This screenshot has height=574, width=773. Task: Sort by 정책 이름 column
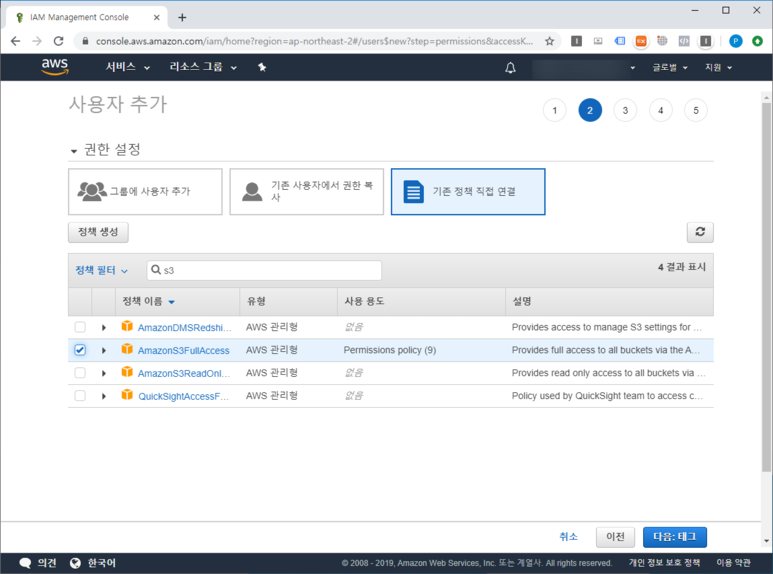[148, 301]
